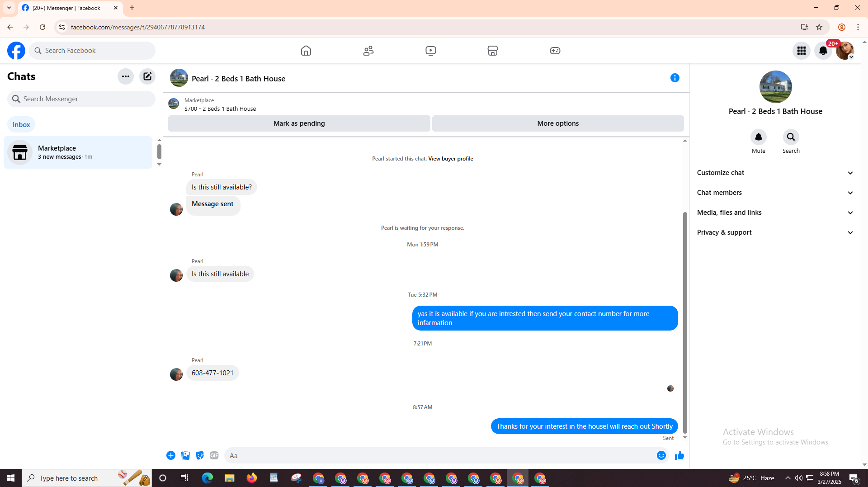Screen dimensions: 868x487
Task: Open the Facebook menu grid icon
Action: [802, 51]
